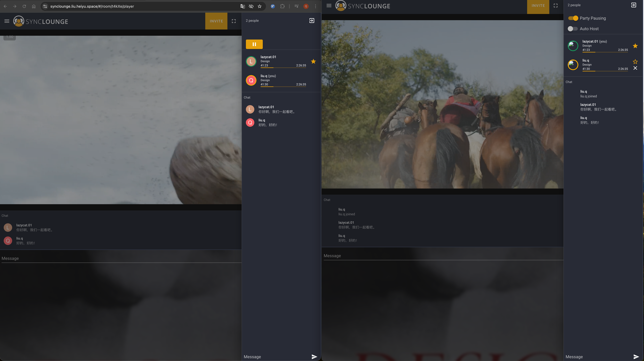Go back with the browser back arrow

(x=5, y=6)
